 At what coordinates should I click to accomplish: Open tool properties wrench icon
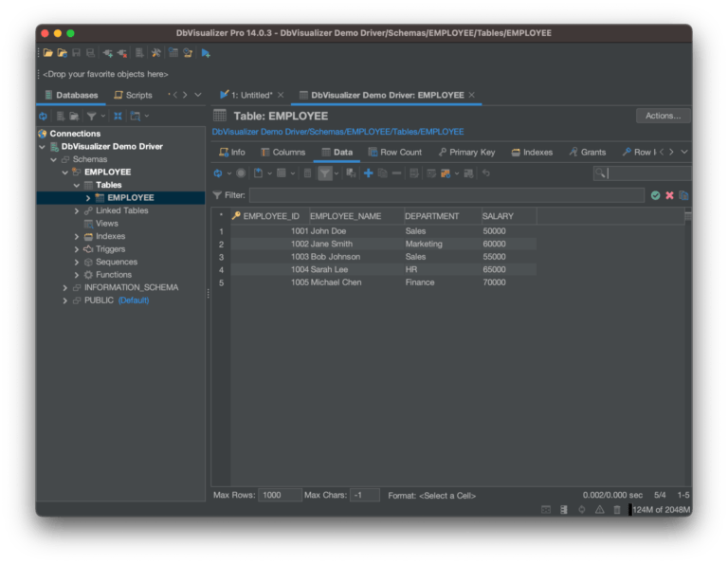156,53
